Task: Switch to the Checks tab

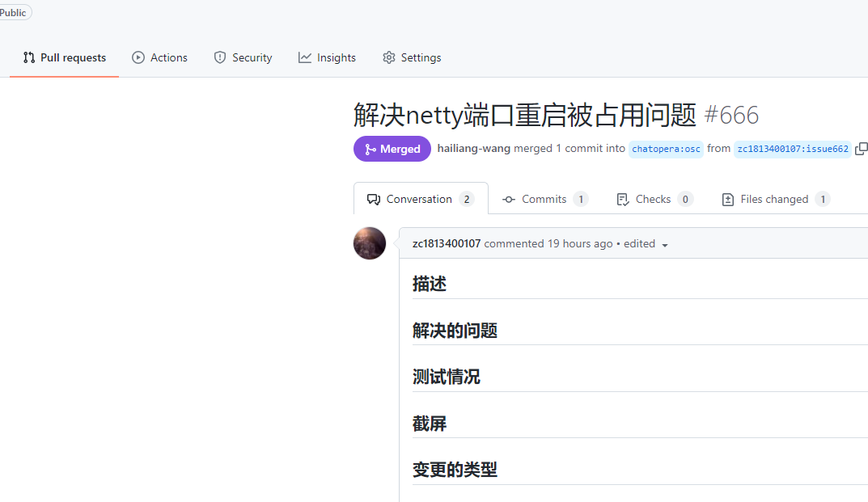Action: [x=654, y=199]
